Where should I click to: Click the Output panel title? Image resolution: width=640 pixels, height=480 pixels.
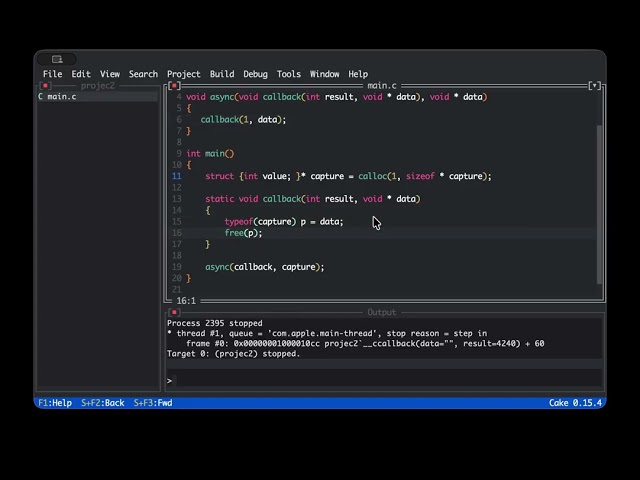point(382,312)
